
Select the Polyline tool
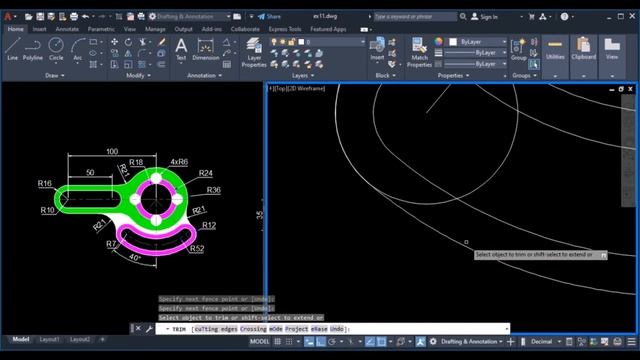click(33, 49)
